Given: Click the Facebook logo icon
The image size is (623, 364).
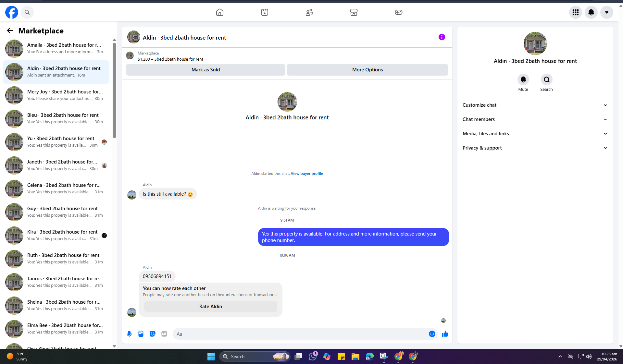Looking at the screenshot, I should click(x=12, y=12).
